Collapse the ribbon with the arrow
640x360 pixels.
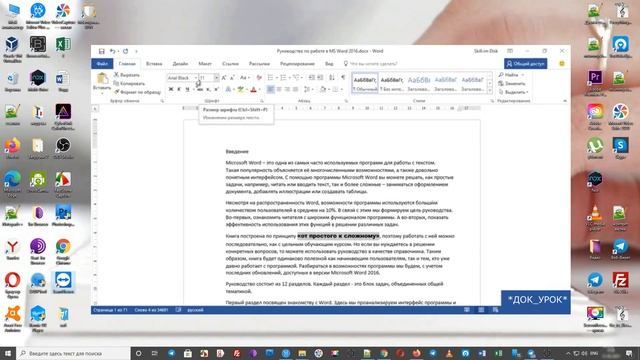(x=565, y=101)
